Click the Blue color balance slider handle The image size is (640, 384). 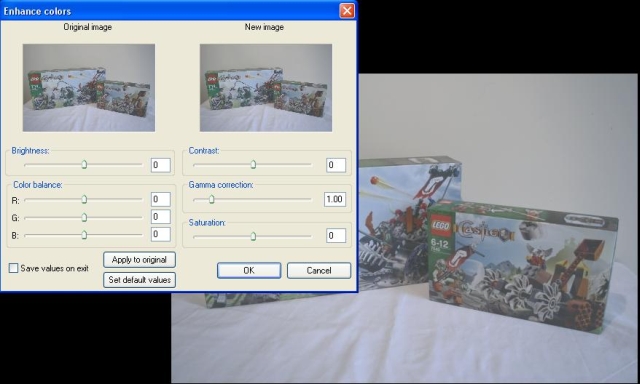[x=84, y=235]
